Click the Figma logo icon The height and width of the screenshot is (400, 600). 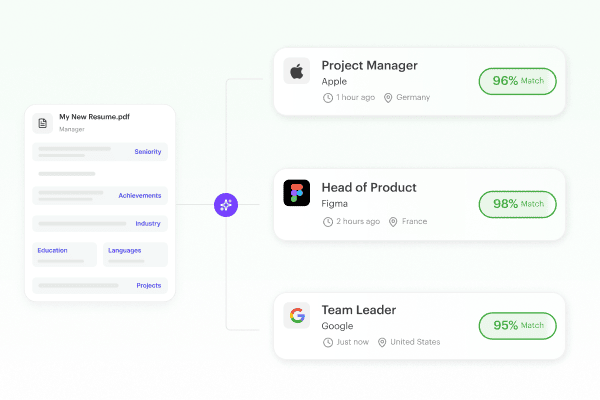297,193
